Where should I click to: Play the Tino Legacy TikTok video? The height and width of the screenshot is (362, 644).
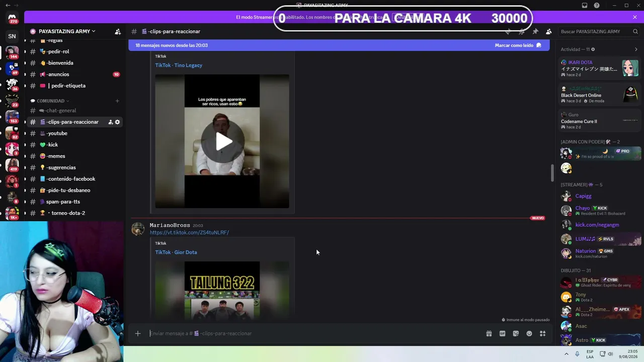222,141
